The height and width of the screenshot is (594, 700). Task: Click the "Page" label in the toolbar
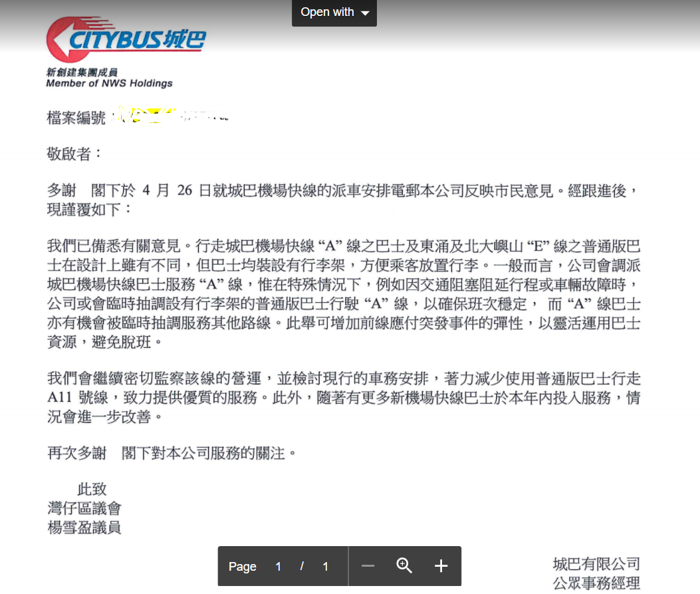coord(243,567)
